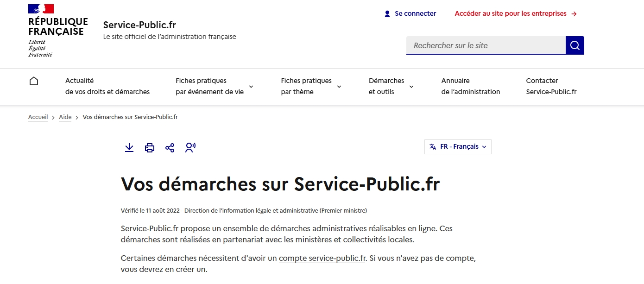Click the magnifier search button

[x=575, y=45]
